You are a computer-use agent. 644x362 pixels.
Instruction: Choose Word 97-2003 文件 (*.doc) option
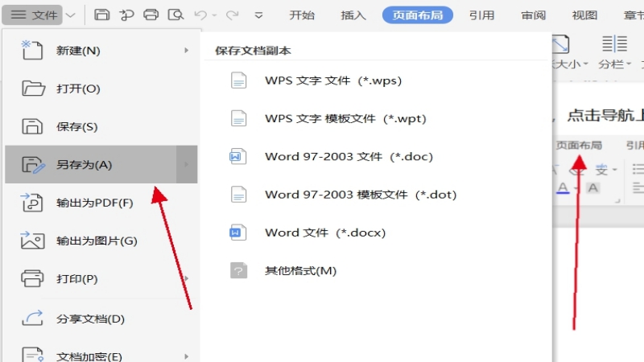[x=349, y=157]
